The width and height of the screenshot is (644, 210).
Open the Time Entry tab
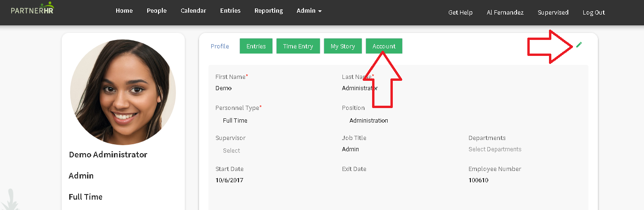coord(298,46)
